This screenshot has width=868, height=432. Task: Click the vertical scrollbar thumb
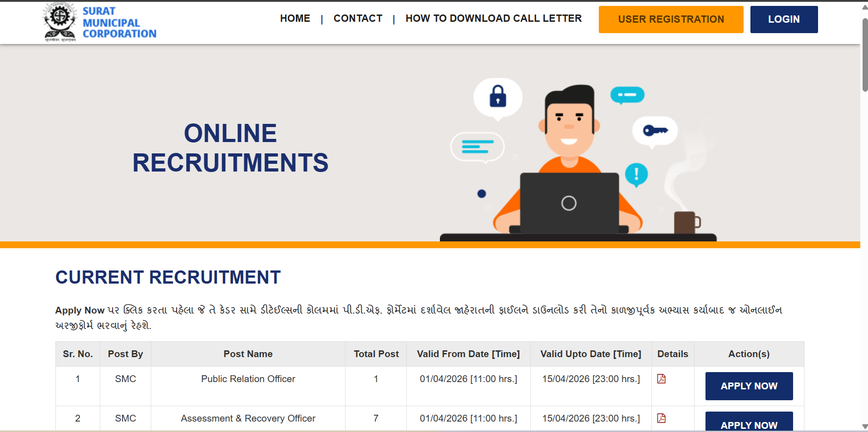[864, 54]
